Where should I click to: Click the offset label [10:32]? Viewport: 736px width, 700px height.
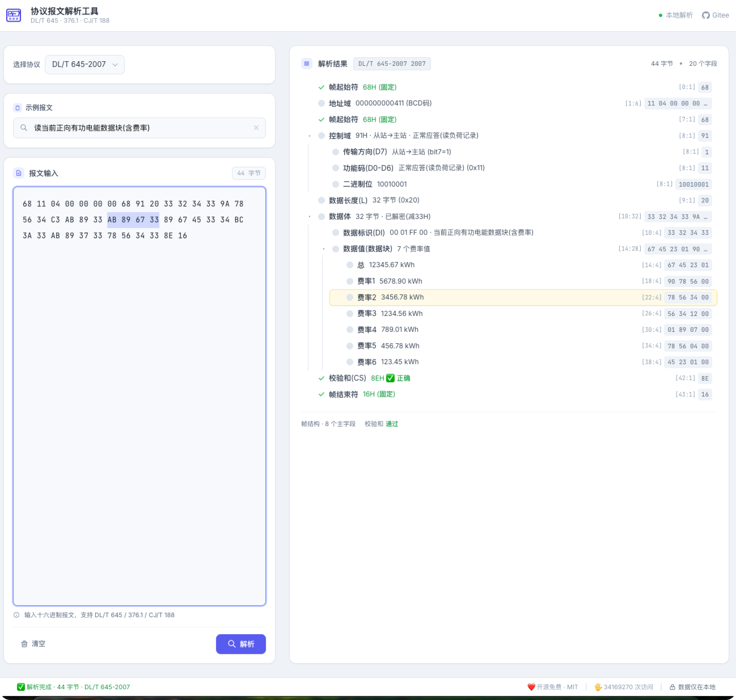[630, 217]
